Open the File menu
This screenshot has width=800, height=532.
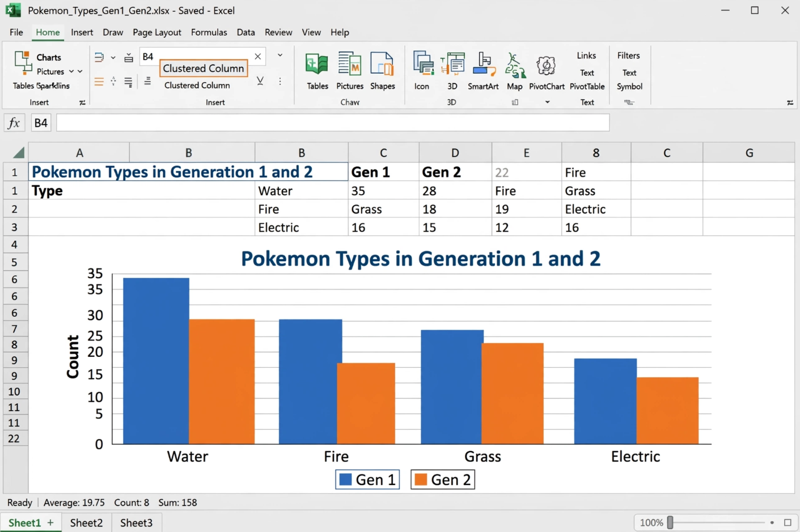[x=16, y=32]
